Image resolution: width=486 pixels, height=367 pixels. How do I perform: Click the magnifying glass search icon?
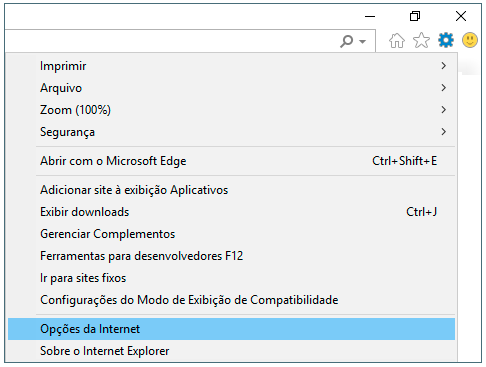(x=347, y=41)
